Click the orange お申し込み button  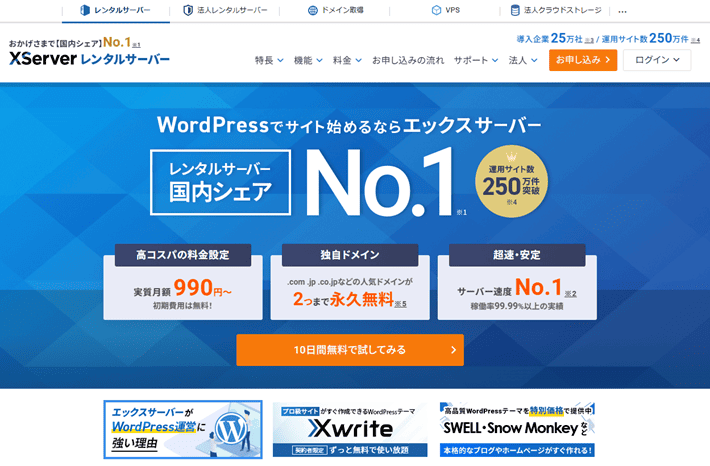(x=583, y=60)
